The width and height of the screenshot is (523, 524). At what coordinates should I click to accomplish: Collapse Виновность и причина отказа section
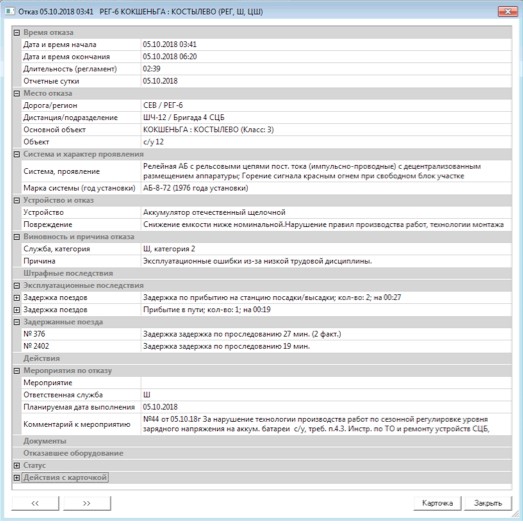click(17, 237)
